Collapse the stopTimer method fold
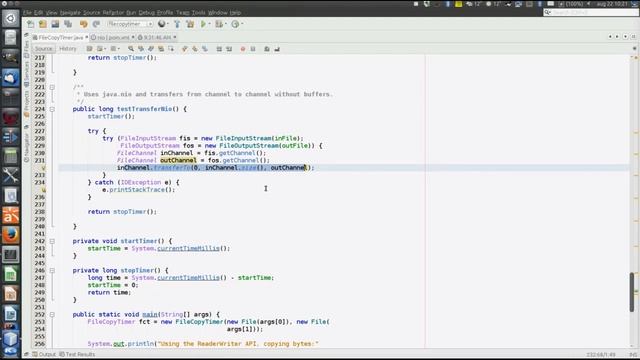 pos(52,271)
